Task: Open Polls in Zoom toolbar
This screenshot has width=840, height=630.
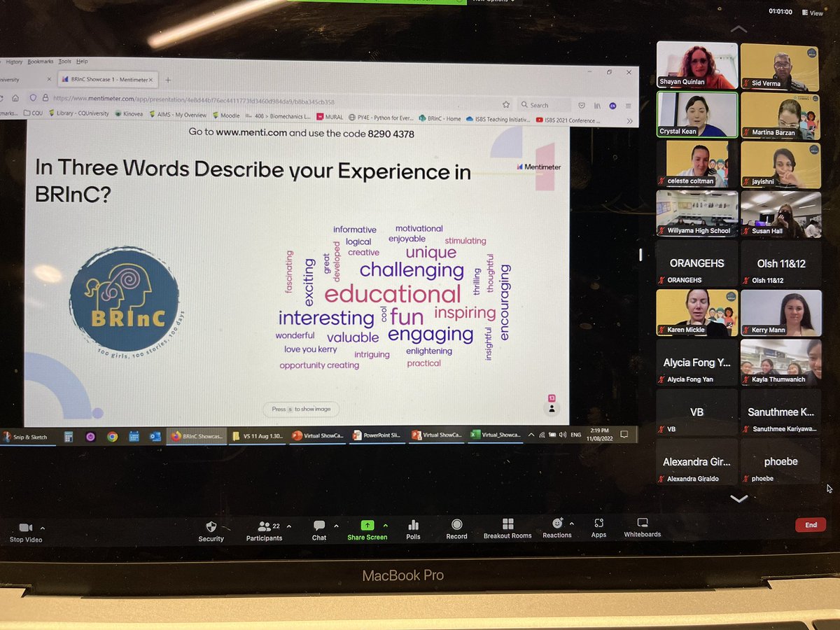Action: pos(413,531)
